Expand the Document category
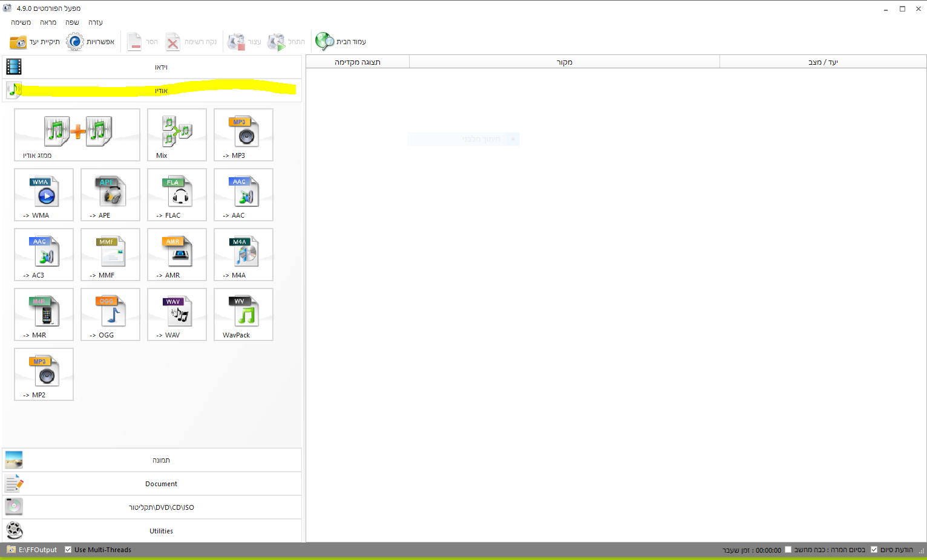The image size is (927, 560). 152,484
